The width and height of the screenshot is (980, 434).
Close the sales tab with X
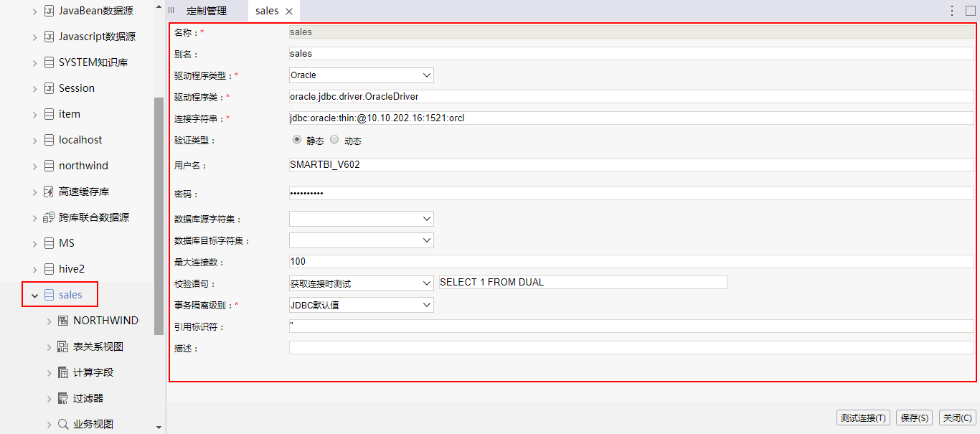click(289, 11)
